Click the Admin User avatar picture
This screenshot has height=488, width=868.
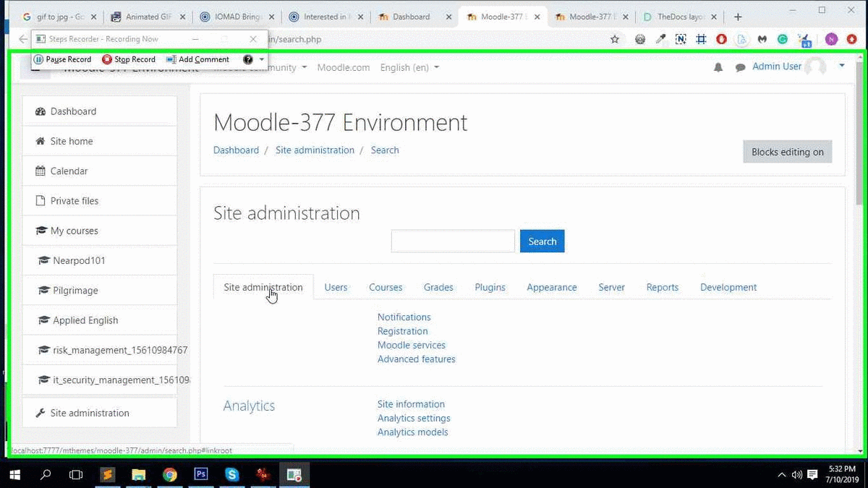coord(816,67)
